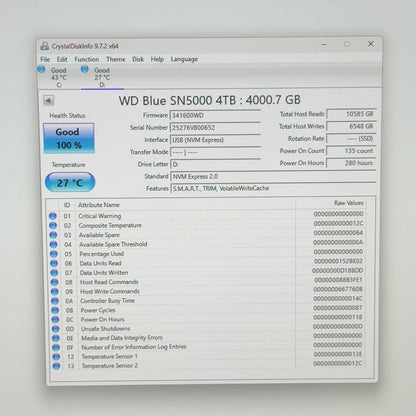Open the File menu
The image size is (416, 416).
click(45, 59)
